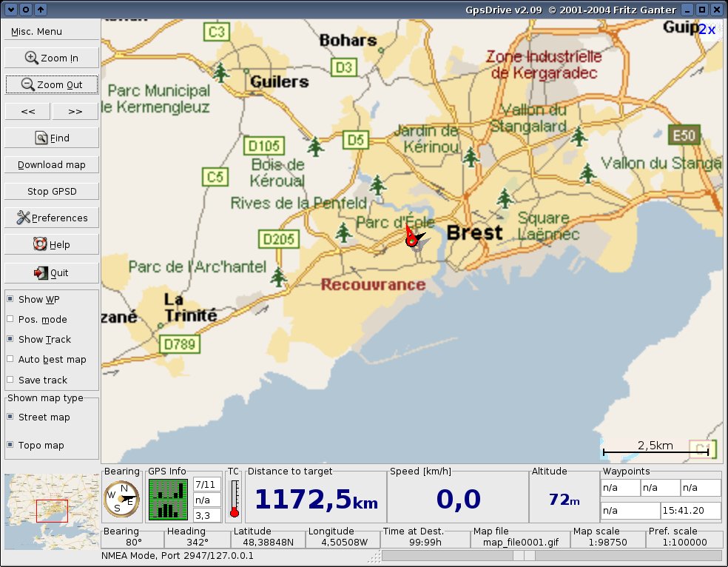Click the Bohars town label on map

pyautogui.click(x=348, y=41)
